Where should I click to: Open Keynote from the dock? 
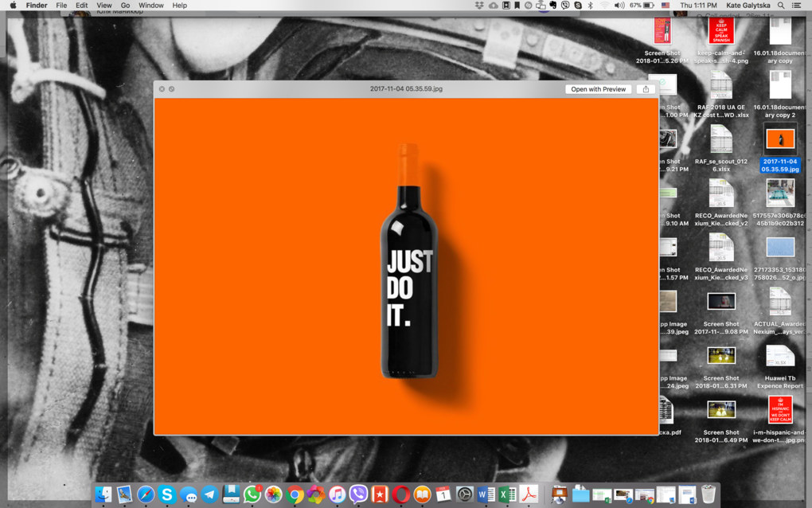559,494
